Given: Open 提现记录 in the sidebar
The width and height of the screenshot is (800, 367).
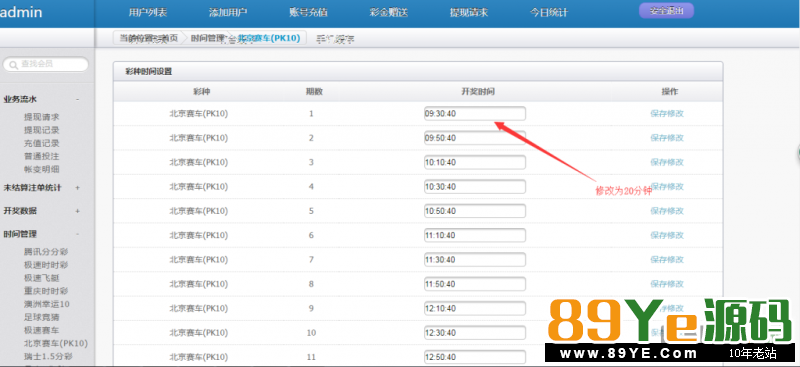Looking at the screenshot, I should point(41,130).
